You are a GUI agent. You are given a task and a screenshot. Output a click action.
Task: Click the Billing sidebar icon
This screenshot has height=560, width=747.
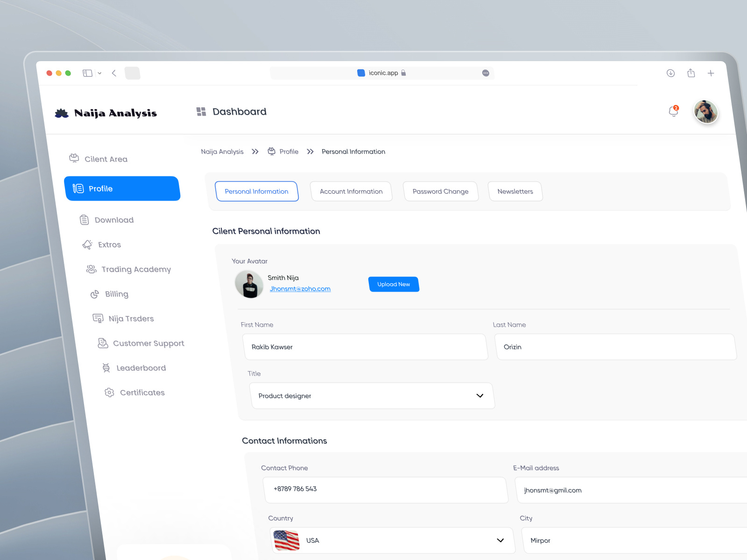click(94, 294)
